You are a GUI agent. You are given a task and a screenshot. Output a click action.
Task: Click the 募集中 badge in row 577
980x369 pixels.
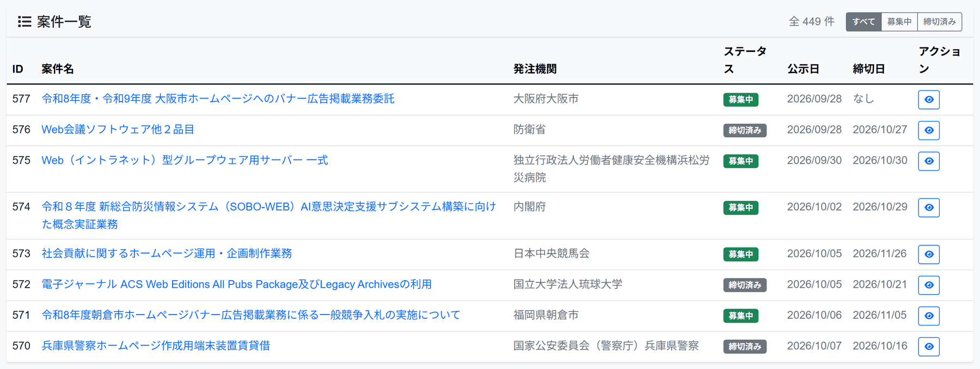pos(740,100)
